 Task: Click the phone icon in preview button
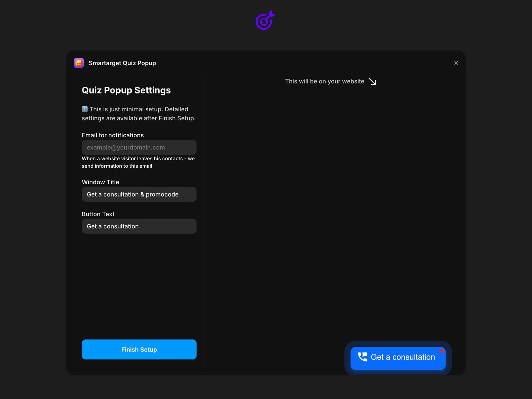coord(362,357)
